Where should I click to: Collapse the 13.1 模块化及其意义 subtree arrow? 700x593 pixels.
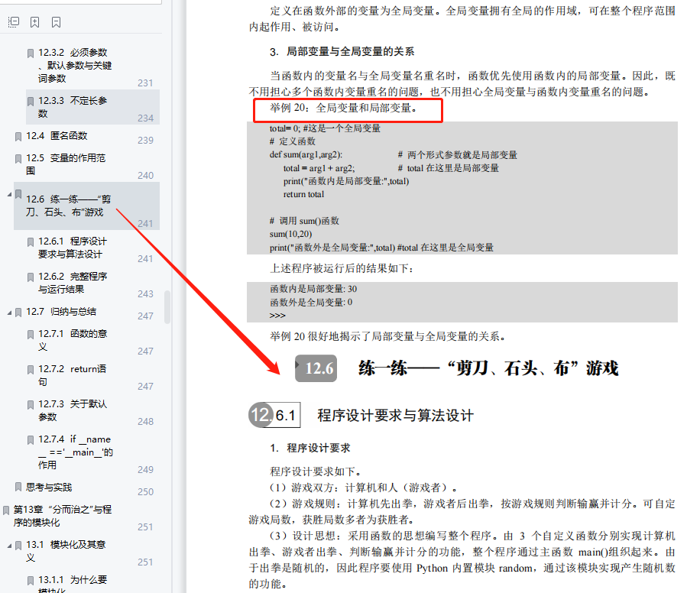tap(9, 546)
